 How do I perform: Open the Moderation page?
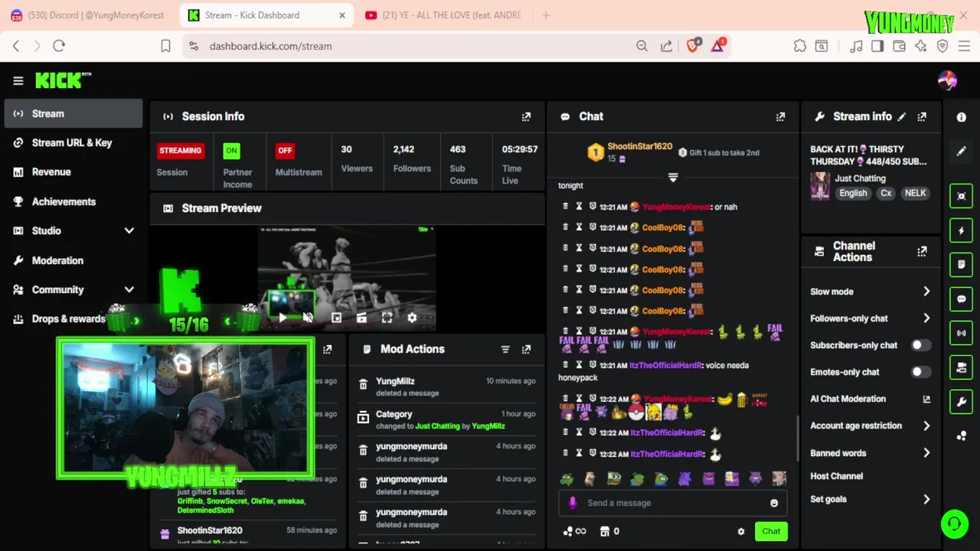point(73,260)
